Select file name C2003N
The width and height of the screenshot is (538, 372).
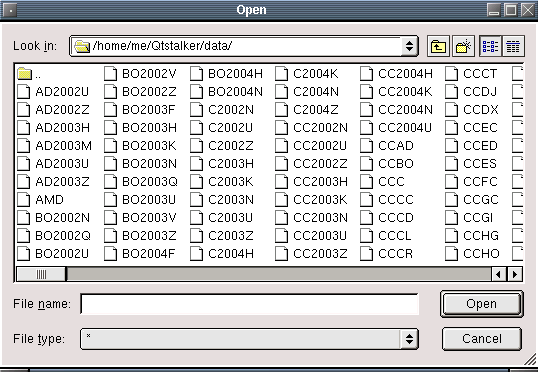[231, 199]
